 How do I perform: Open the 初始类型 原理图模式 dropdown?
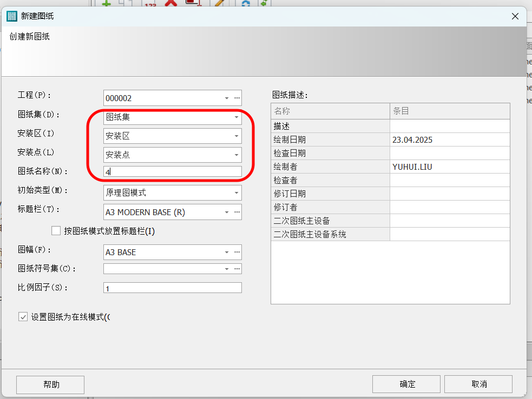[x=237, y=192]
